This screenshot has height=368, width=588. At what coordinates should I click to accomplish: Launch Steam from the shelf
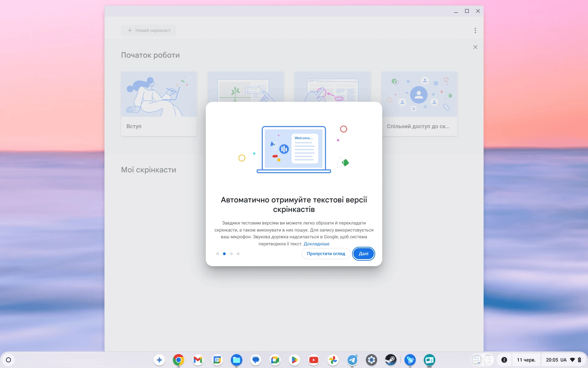pyautogui.click(x=391, y=360)
